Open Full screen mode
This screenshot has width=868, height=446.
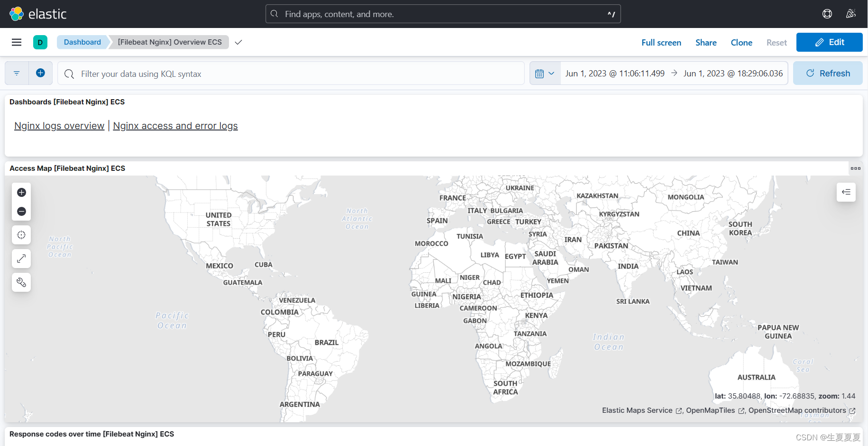pyautogui.click(x=661, y=43)
